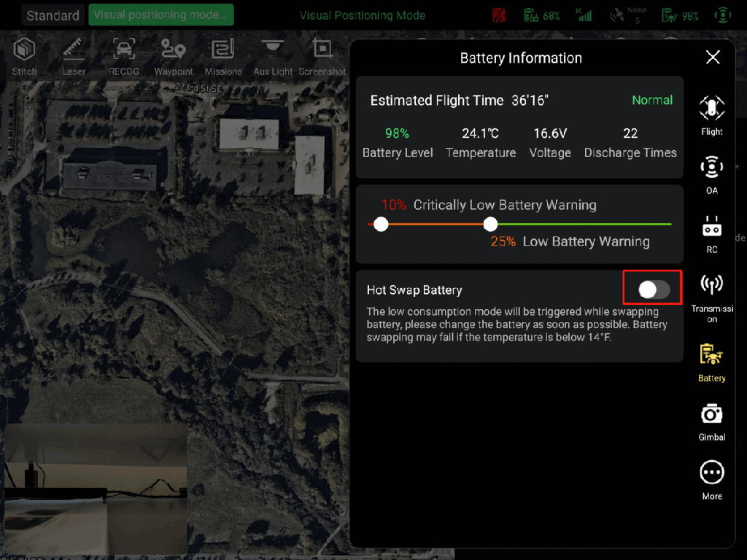The image size is (747, 560).
Task: Click the Critically Low Battery slider handle
Action: 381,225
